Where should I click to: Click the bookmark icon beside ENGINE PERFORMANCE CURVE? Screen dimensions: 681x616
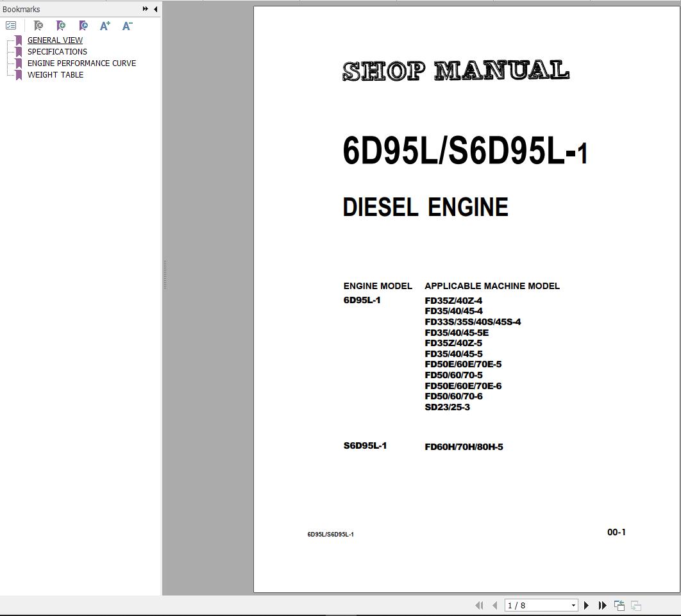pos(18,64)
